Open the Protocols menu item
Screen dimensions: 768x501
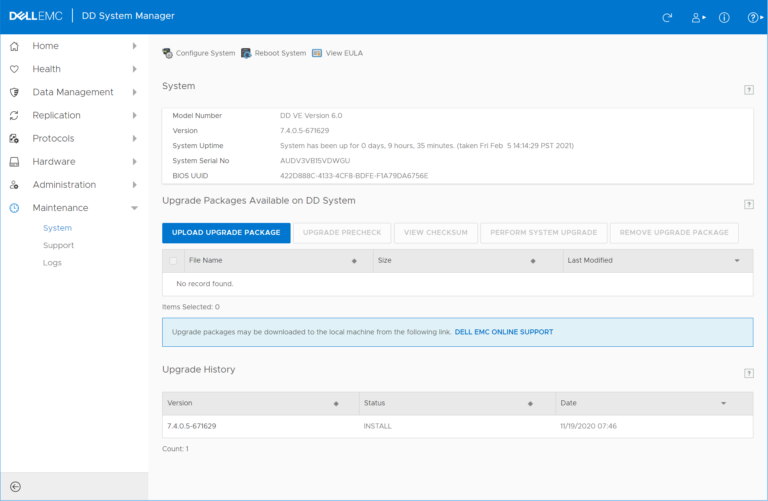point(53,139)
